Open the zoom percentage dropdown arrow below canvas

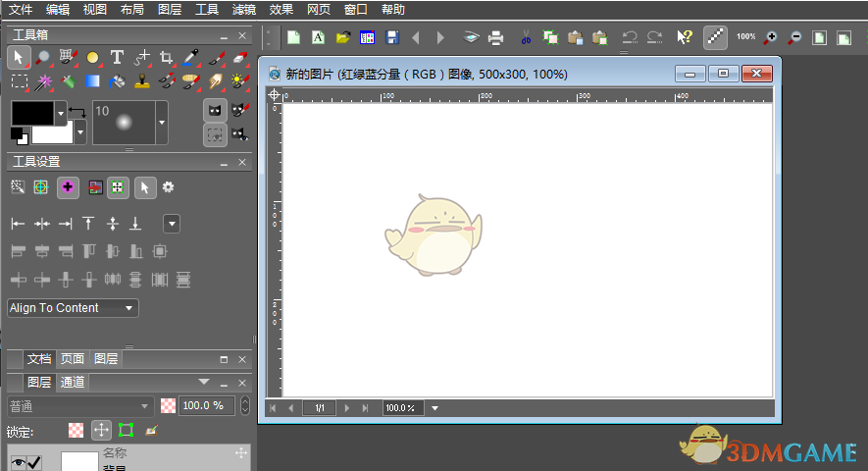(x=435, y=408)
